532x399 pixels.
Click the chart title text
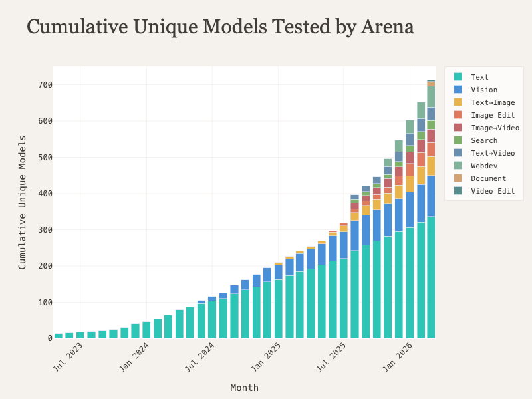pos(220,27)
